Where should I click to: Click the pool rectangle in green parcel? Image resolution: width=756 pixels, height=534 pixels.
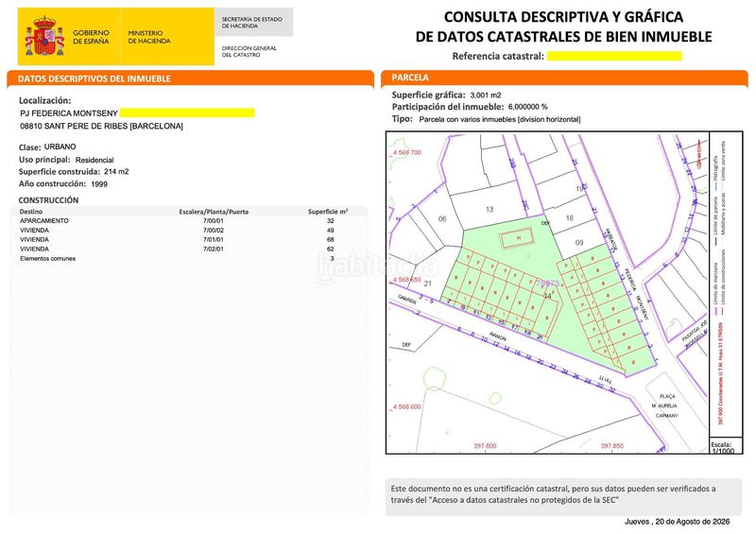click(x=516, y=238)
